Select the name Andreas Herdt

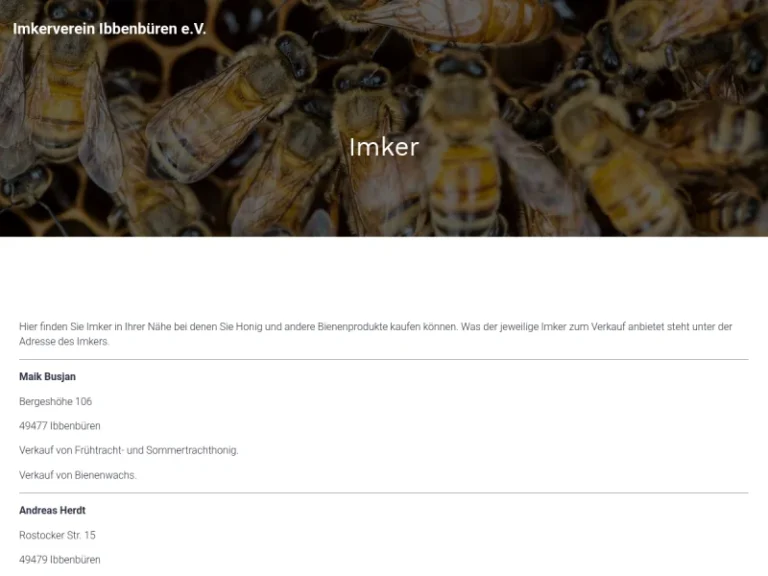52,510
